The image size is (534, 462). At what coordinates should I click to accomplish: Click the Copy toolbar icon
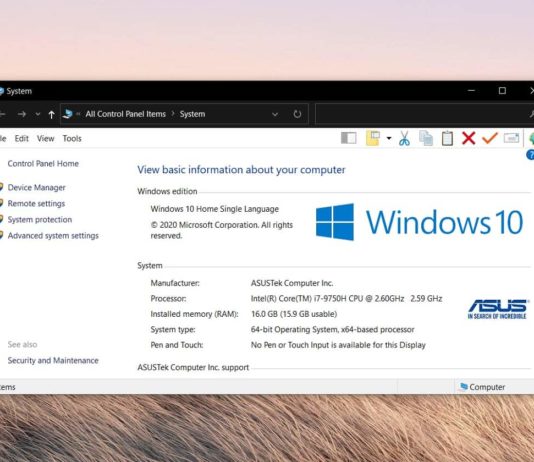426,138
